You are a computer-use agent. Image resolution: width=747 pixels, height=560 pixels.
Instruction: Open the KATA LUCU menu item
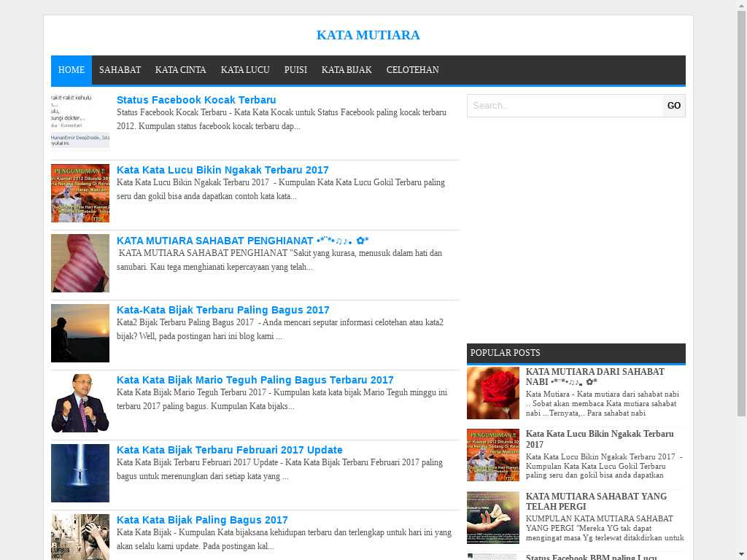[245, 70]
